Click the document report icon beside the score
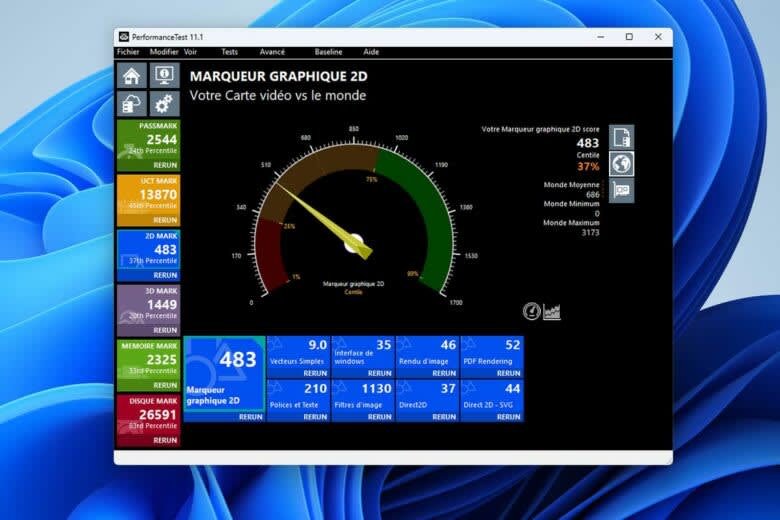Screen dimensions: 780x520 [621, 137]
